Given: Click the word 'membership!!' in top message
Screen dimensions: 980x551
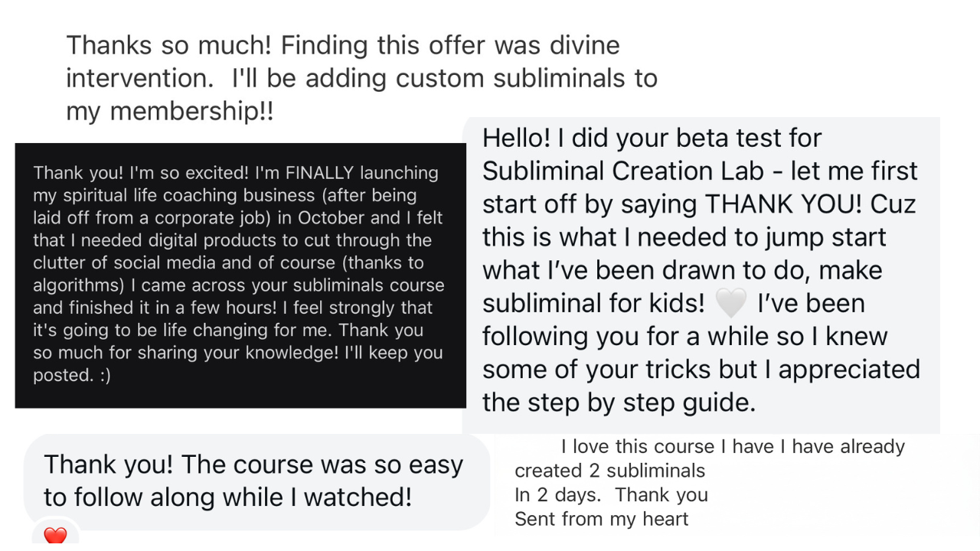Looking at the screenshot, I should (191, 112).
